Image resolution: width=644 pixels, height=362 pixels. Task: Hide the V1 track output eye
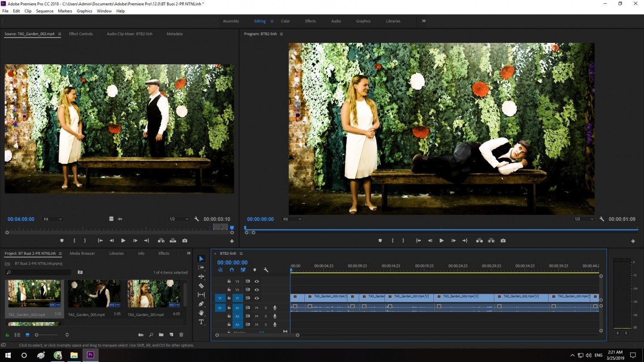click(x=257, y=298)
